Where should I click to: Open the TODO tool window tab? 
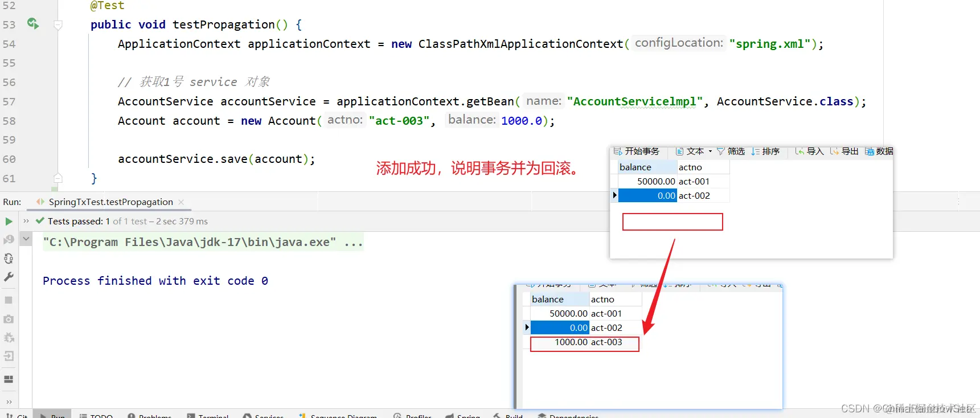click(96, 415)
